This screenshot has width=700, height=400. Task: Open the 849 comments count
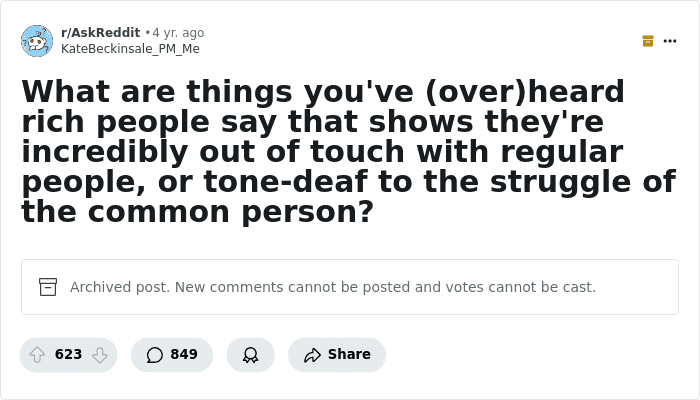click(184, 354)
